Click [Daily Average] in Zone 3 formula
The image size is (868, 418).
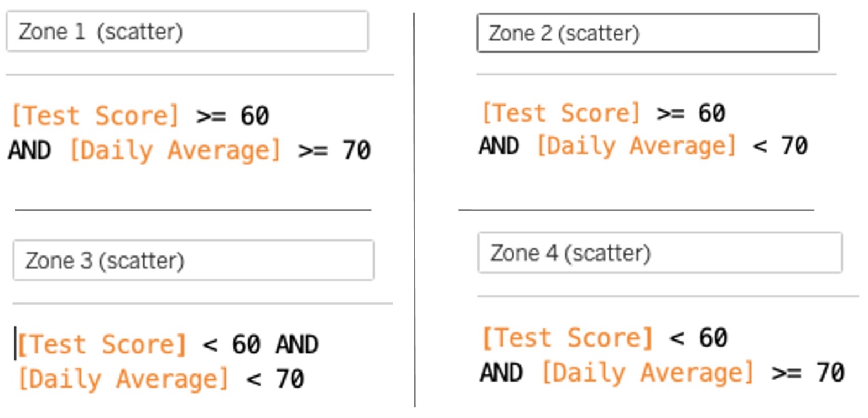[x=123, y=379]
